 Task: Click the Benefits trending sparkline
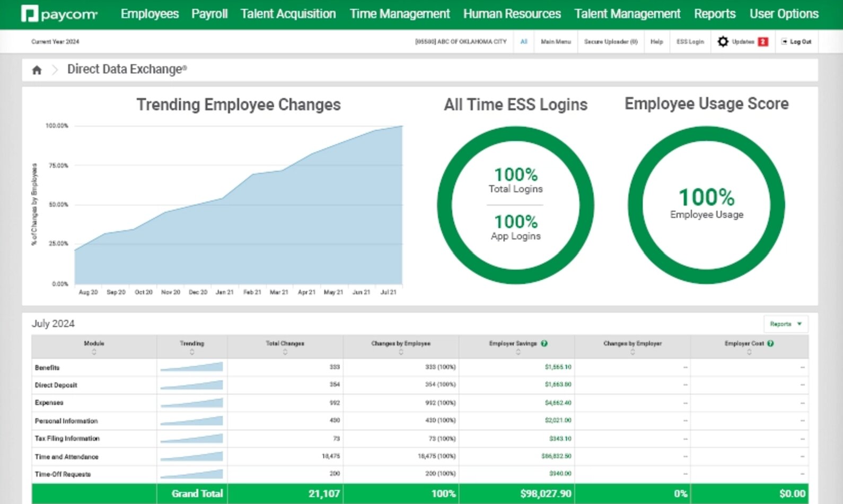click(192, 367)
